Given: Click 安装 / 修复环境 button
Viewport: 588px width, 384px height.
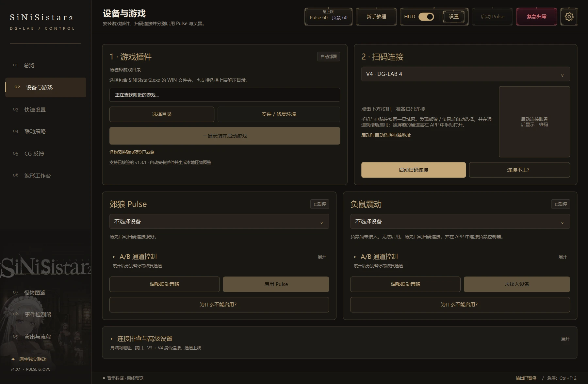Looking at the screenshot, I should coord(279,114).
